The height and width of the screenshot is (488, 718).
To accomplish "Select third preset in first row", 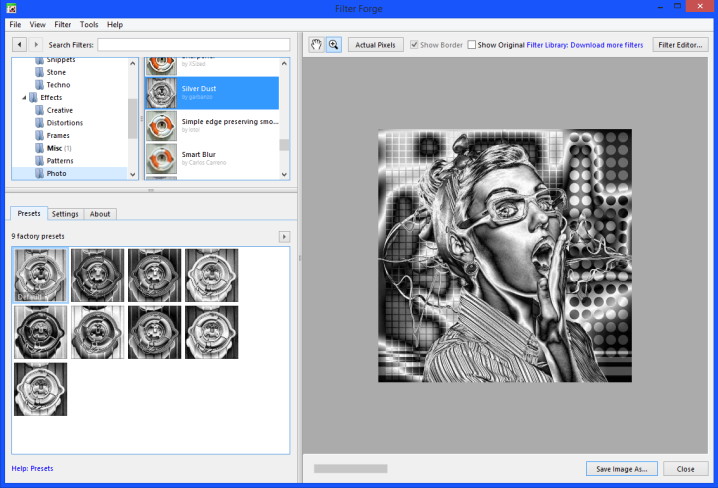I will [155, 275].
